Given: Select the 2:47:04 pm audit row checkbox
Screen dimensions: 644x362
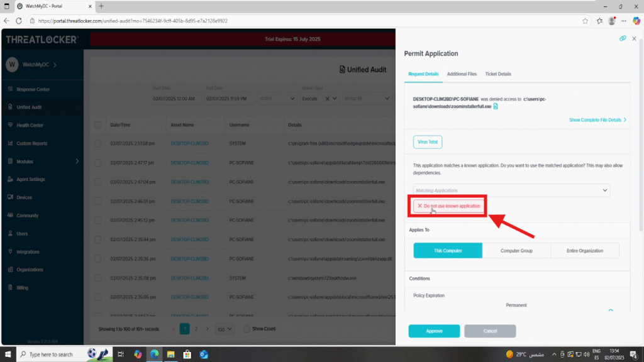Looking at the screenshot, I should (x=97, y=182).
